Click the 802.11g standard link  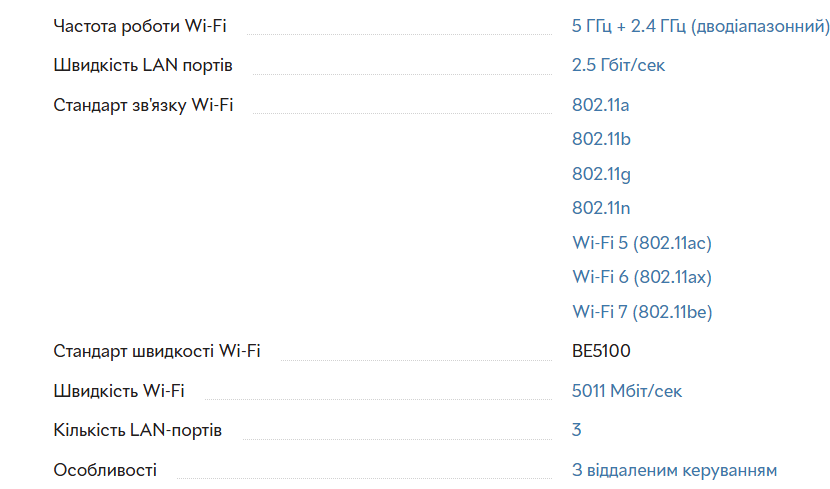coord(601,174)
